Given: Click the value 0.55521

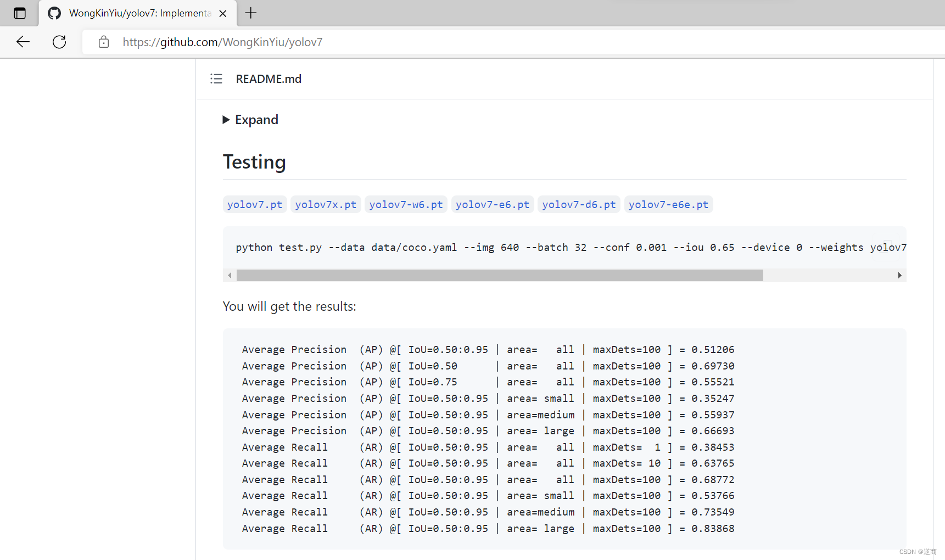Looking at the screenshot, I should pos(713,382).
